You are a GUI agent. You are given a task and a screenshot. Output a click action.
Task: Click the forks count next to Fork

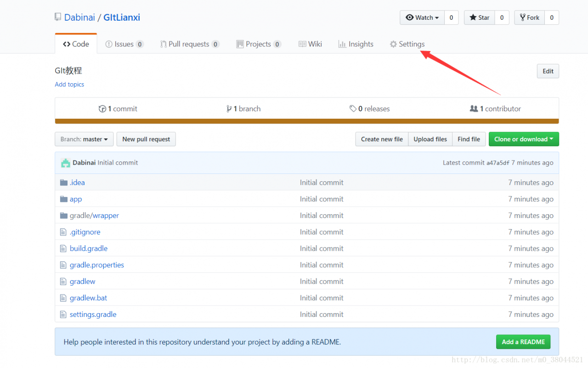pyautogui.click(x=552, y=17)
